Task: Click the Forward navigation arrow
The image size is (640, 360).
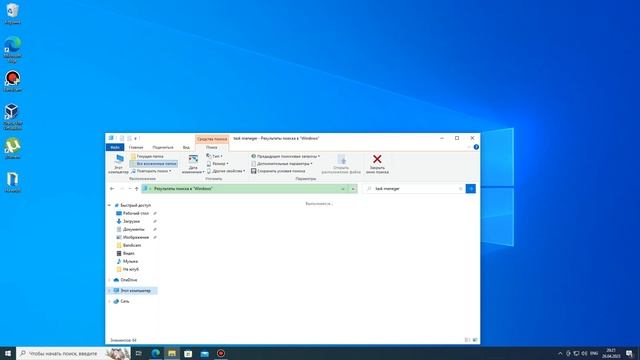Action: click(x=122, y=189)
